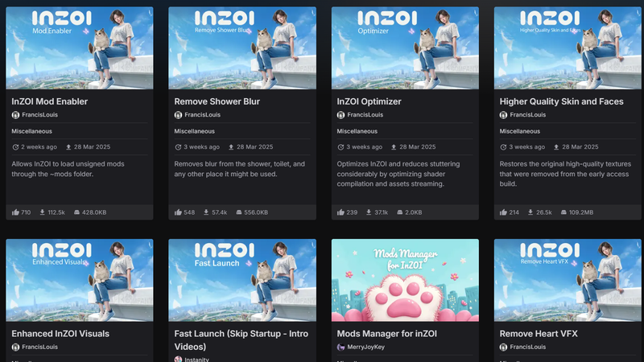Open FrancisLouis author link under Remove Shower Blur
The image size is (644, 362).
pyautogui.click(x=203, y=115)
